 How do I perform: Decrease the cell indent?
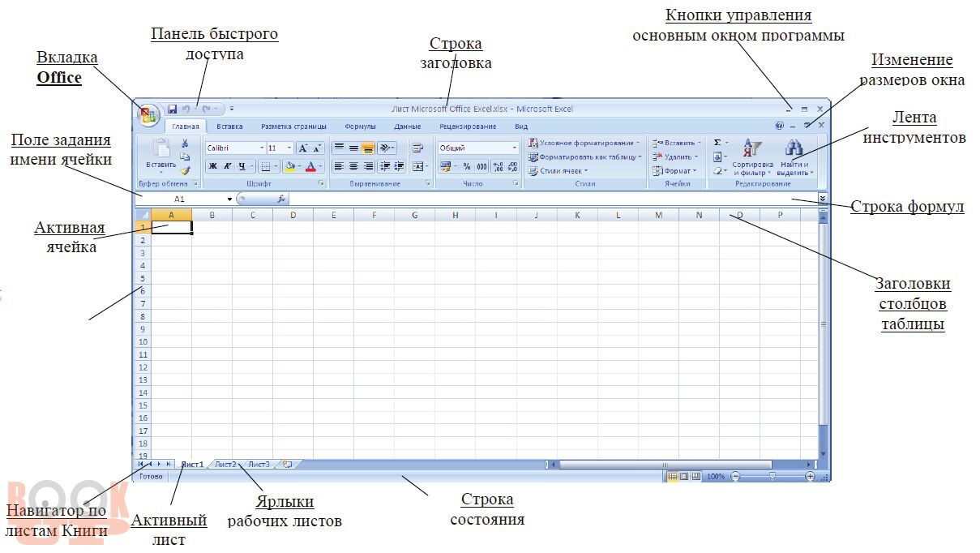tap(384, 166)
